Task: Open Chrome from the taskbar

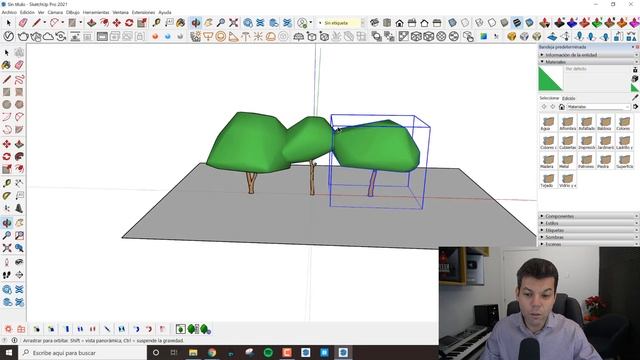Action: click(x=212, y=353)
